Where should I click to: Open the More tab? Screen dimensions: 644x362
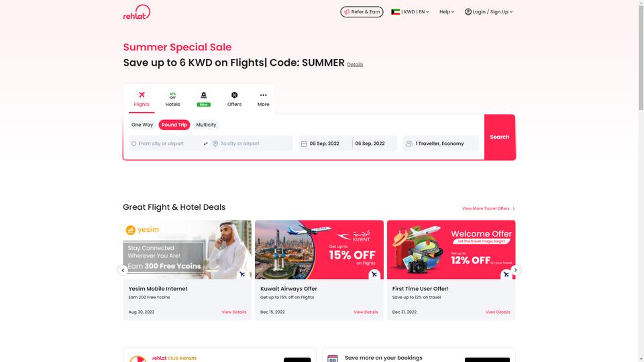click(x=263, y=99)
